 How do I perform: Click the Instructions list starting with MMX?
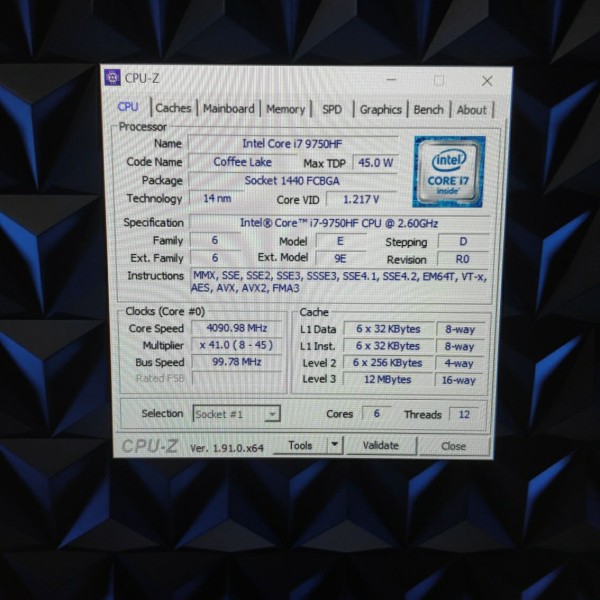[340, 282]
